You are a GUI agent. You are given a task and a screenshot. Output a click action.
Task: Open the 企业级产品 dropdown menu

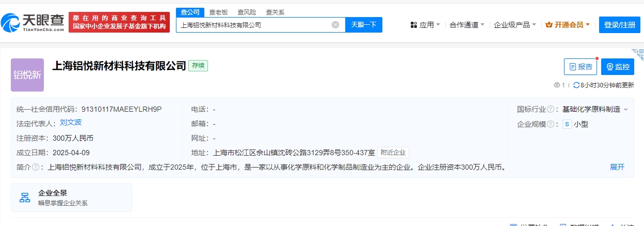(515, 25)
